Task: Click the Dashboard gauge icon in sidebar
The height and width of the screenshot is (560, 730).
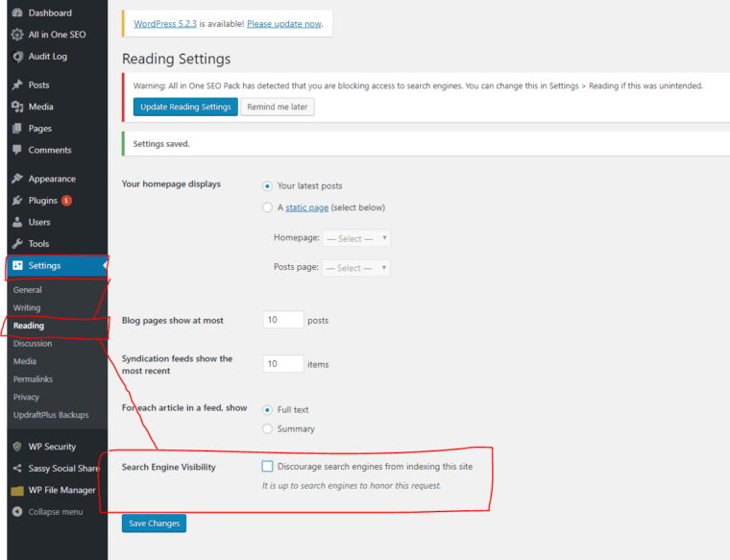Action: 17,13
